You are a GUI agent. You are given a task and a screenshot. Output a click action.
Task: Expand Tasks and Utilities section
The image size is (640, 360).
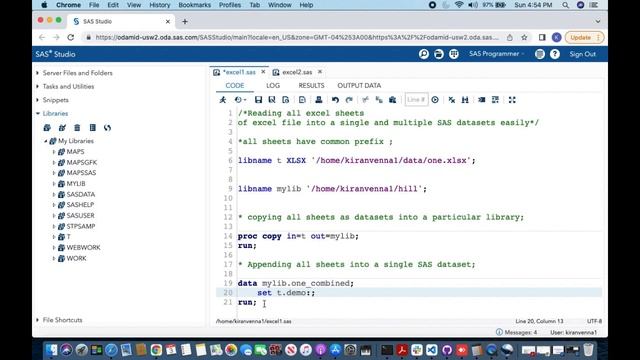pyautogui.click(x=38, y=86)
